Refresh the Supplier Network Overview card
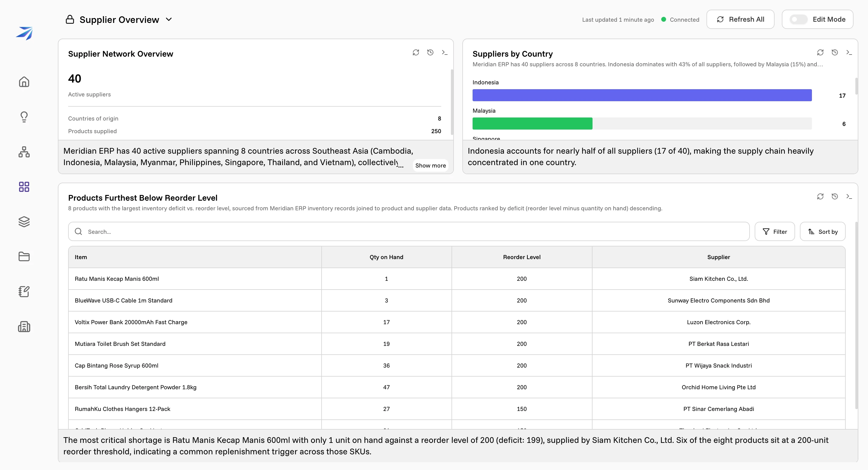Viewport: 868px width, 470px height. [416, 52]
